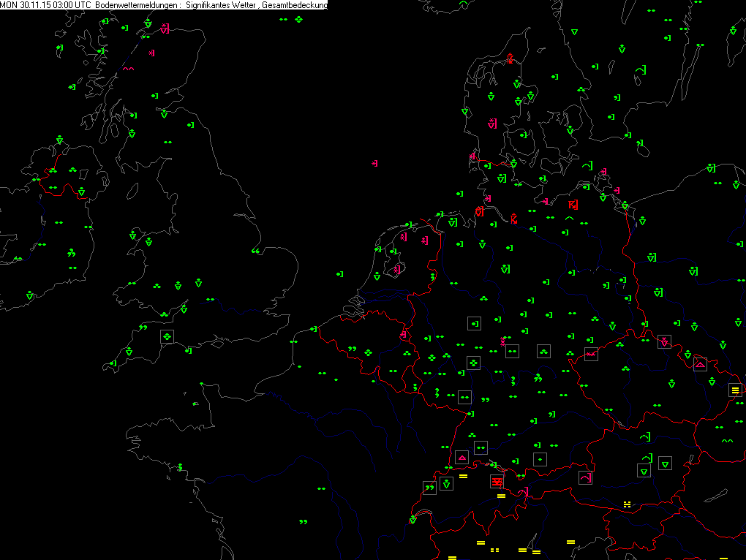Click green double-wave symbol near right edge
746x560 pixels.
click(726, 441)
